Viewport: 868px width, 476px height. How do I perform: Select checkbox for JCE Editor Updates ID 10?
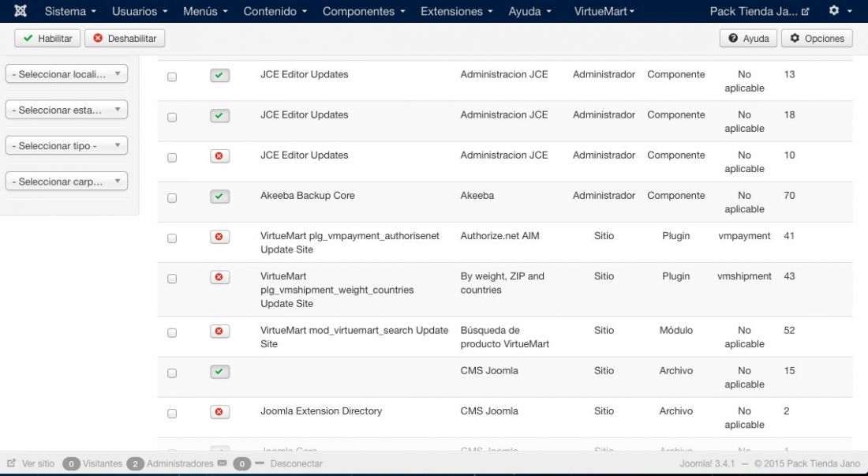click(172, 158)
